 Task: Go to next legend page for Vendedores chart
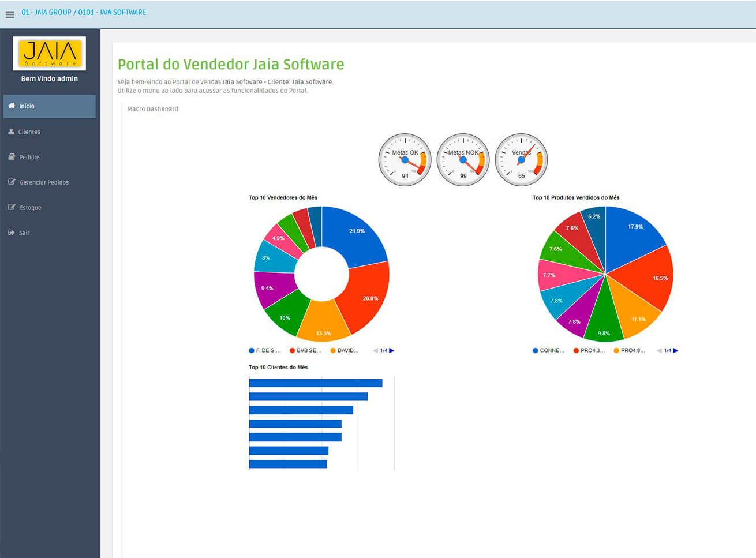(392, 350)
